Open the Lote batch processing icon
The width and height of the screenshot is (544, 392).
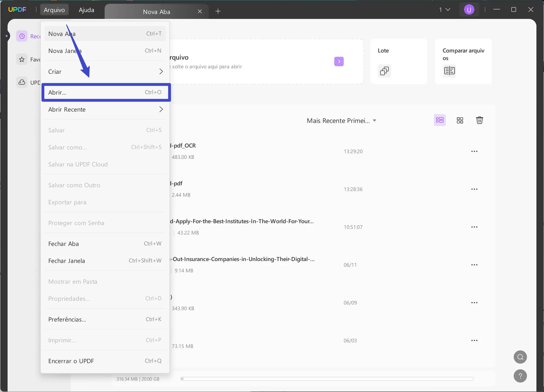(384, 71)
